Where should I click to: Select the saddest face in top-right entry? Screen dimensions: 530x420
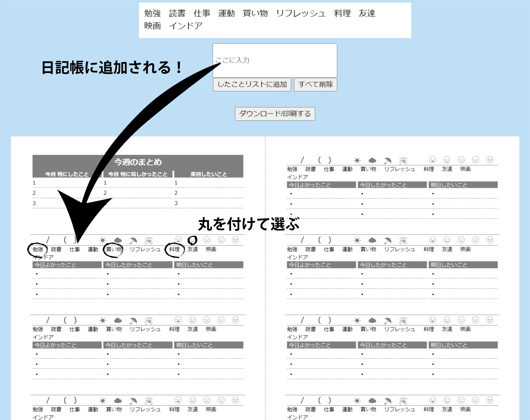tap(490, 160)
